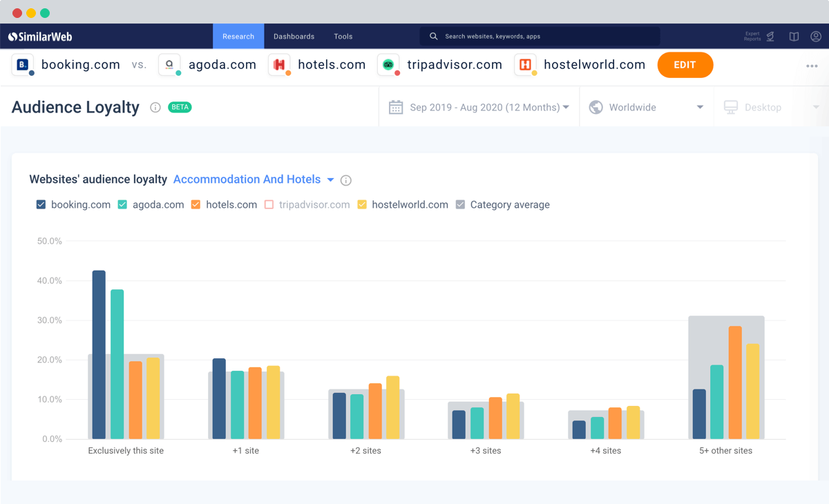Click agoda.com bar in Exclusively this site

point(117,365)
